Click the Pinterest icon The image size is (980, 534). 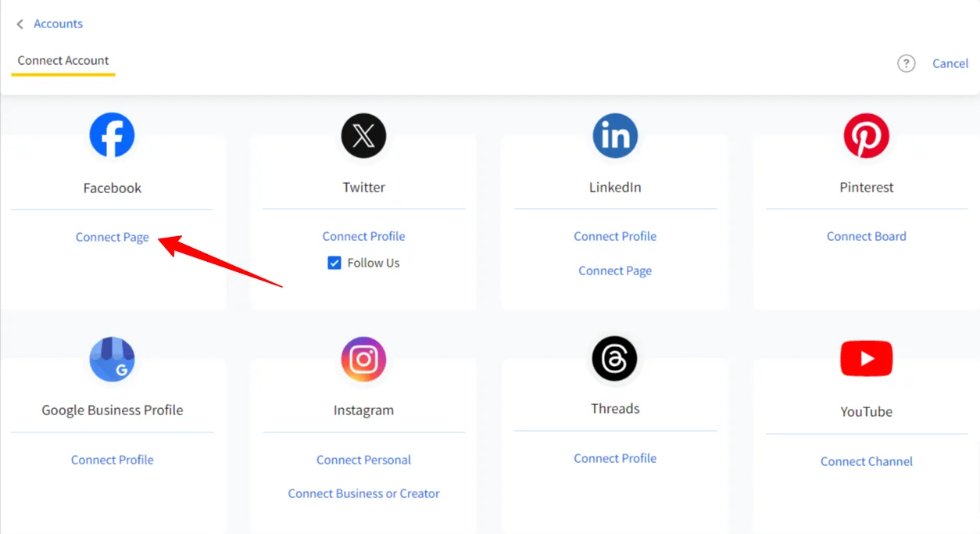pyautogui.click(x=866, y=135)
